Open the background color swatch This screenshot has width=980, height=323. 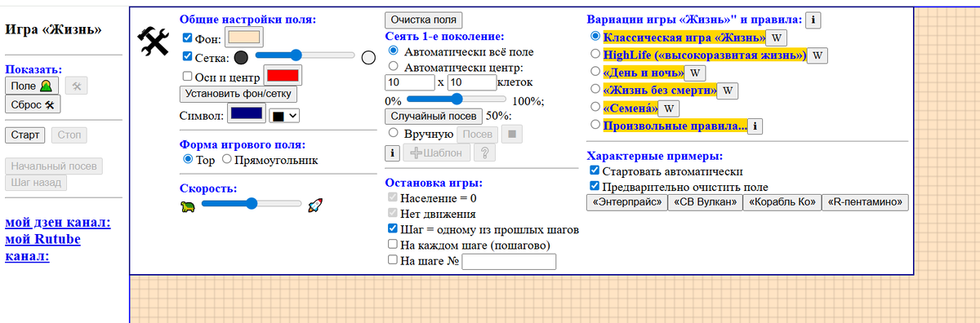[244, 38]
